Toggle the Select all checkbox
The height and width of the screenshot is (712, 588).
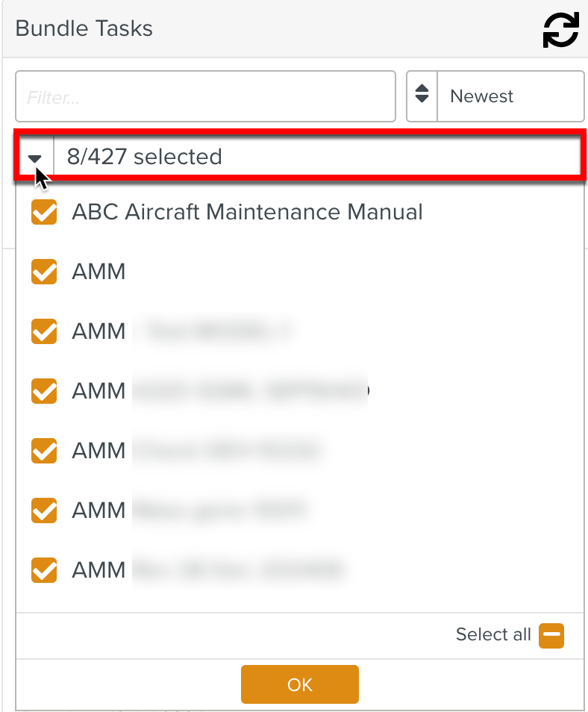[x=551, y=636]
